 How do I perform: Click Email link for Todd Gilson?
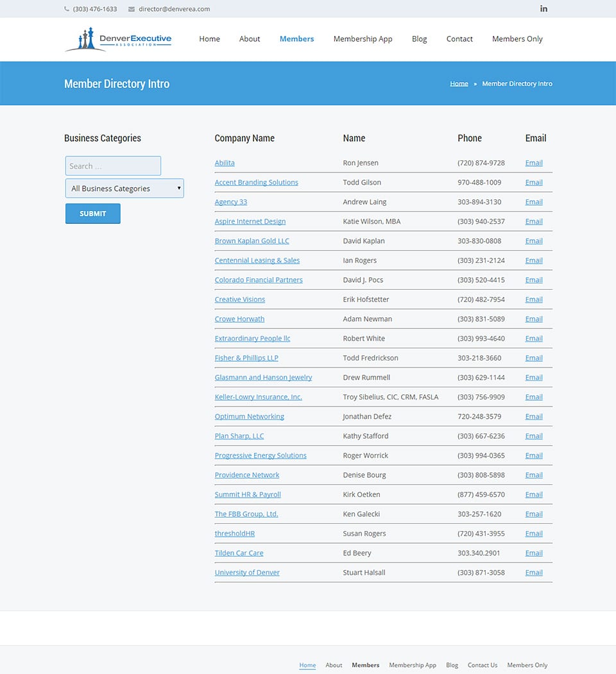[534, 182]
